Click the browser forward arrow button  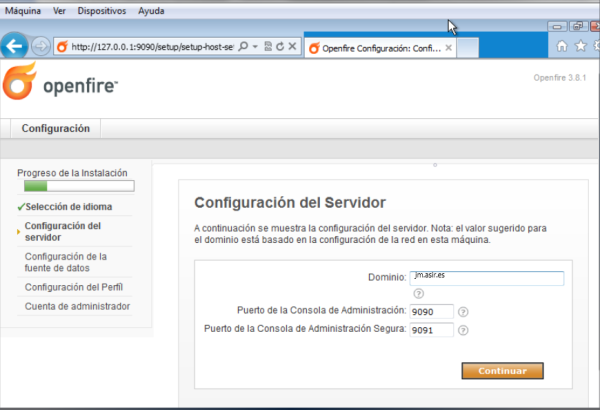click(41, 46)
